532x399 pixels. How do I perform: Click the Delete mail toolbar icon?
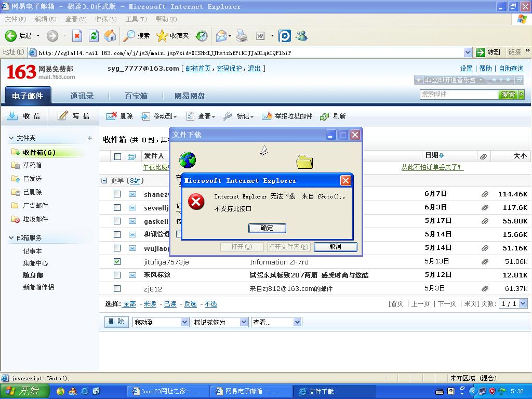click(111, 116)
